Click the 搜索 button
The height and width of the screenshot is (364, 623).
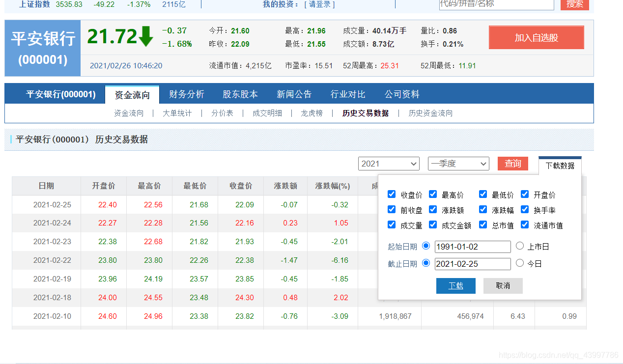575,4
